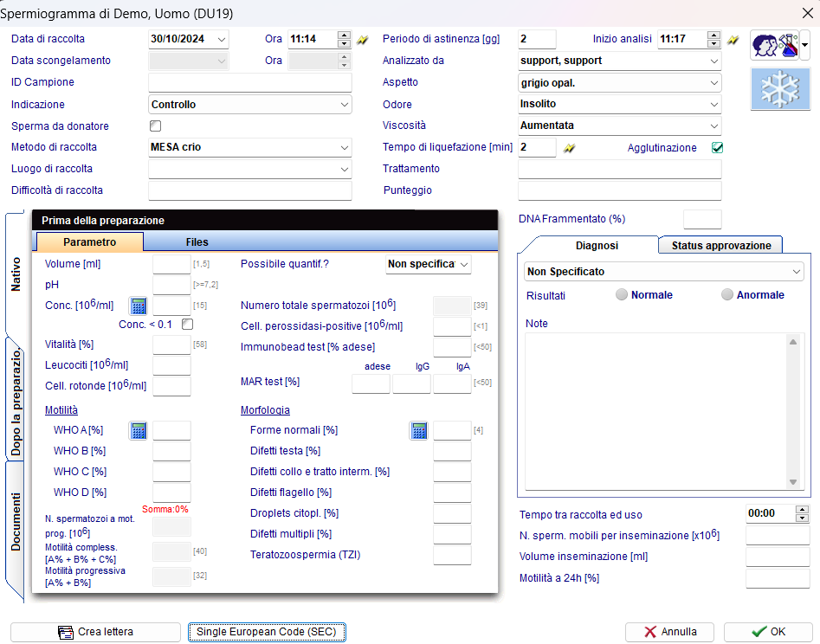
Task: Click the Single European Code (SEC) button
Action: 267,632
